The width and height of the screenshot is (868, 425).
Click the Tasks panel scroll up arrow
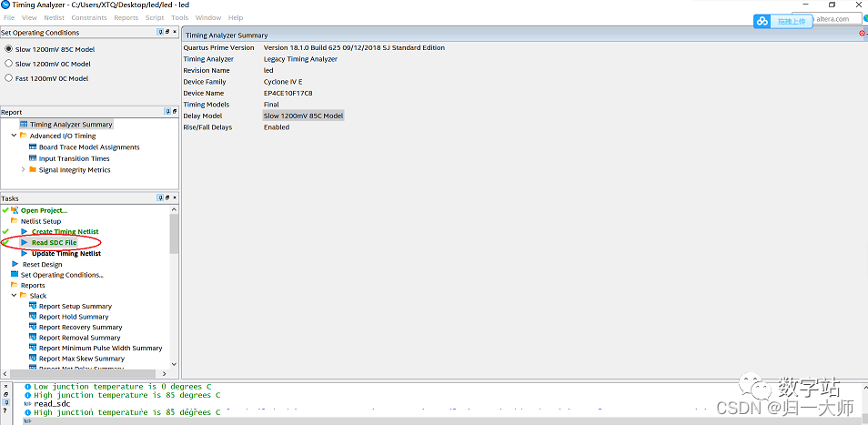175,209
